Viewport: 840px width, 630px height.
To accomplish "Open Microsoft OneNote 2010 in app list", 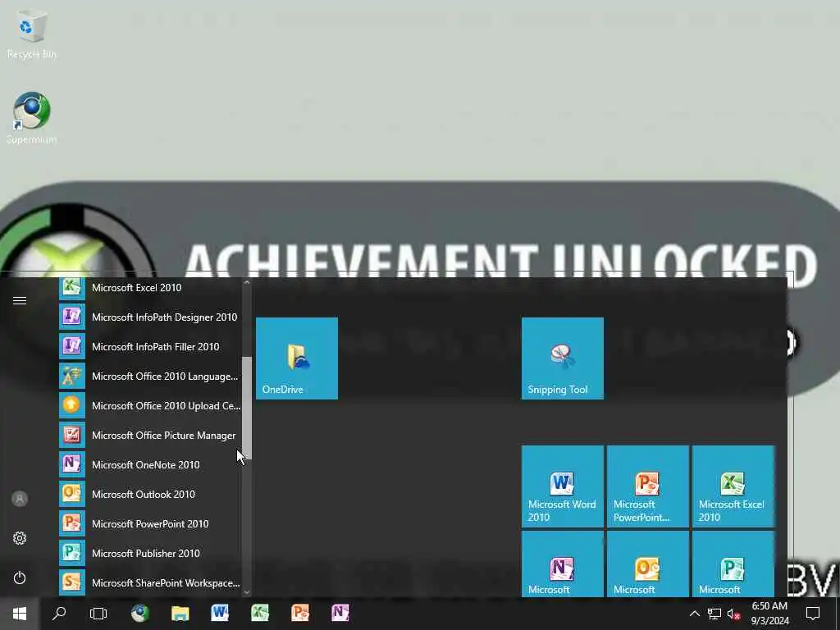I will pos(149,464).
